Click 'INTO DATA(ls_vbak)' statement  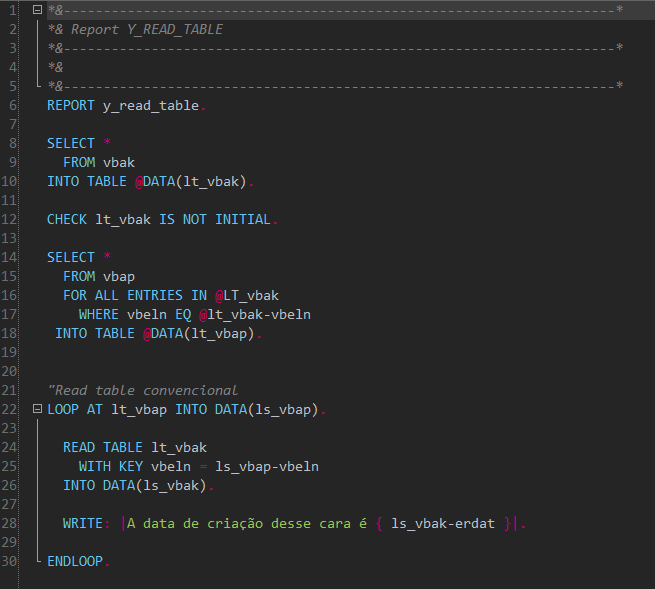[x=135, y=486]
